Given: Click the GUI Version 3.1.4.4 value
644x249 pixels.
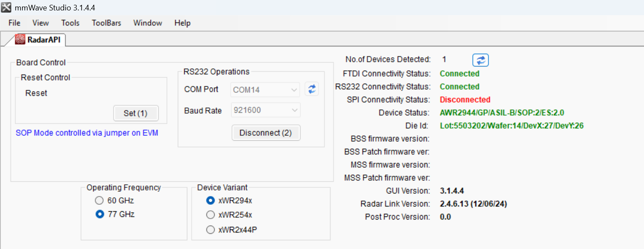Looking at the screenshot, I should 452,190.
